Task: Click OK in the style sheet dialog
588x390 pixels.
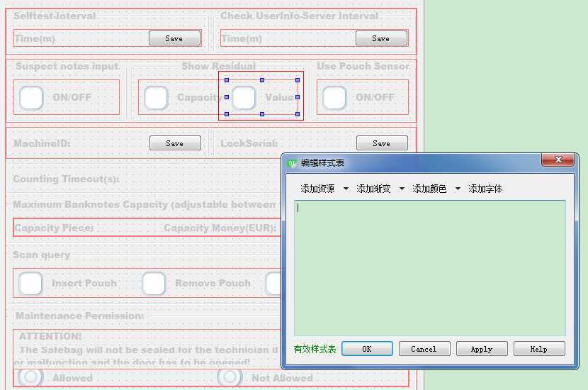Action: click(x=367, y=349)
